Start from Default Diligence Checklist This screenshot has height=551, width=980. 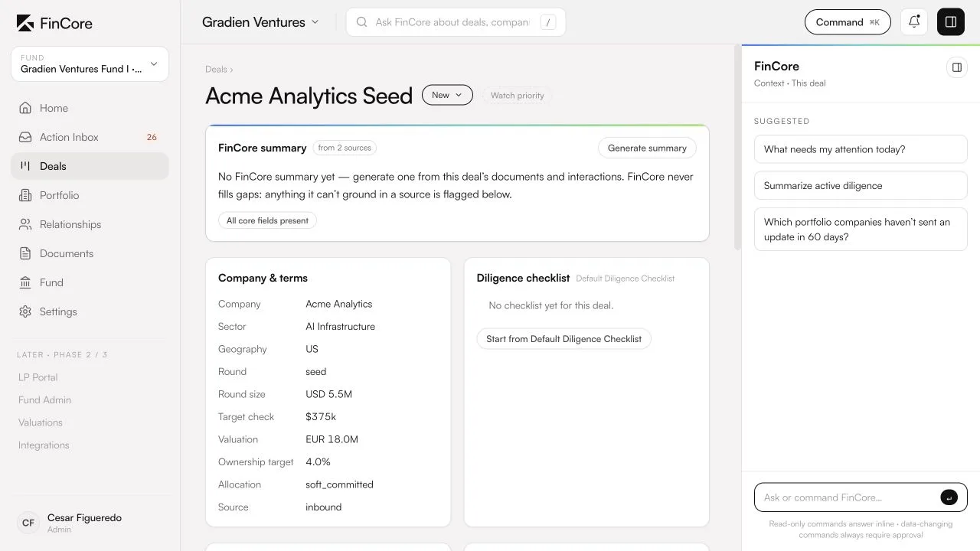click(x=563, y=339)
